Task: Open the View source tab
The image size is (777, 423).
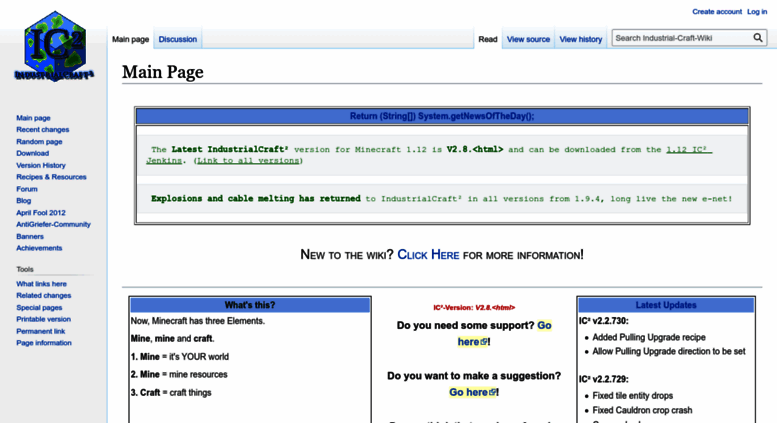Action: [x=528, y=39]
